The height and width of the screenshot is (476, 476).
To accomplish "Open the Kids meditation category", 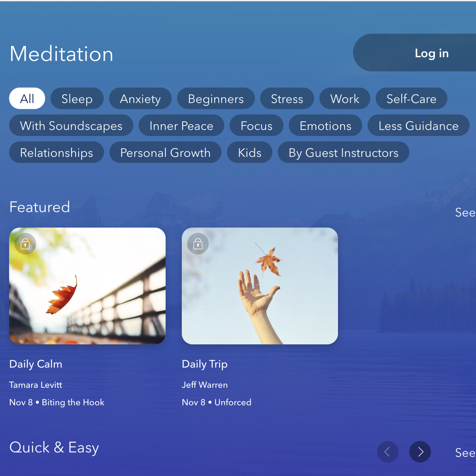I will pos(249,153).
